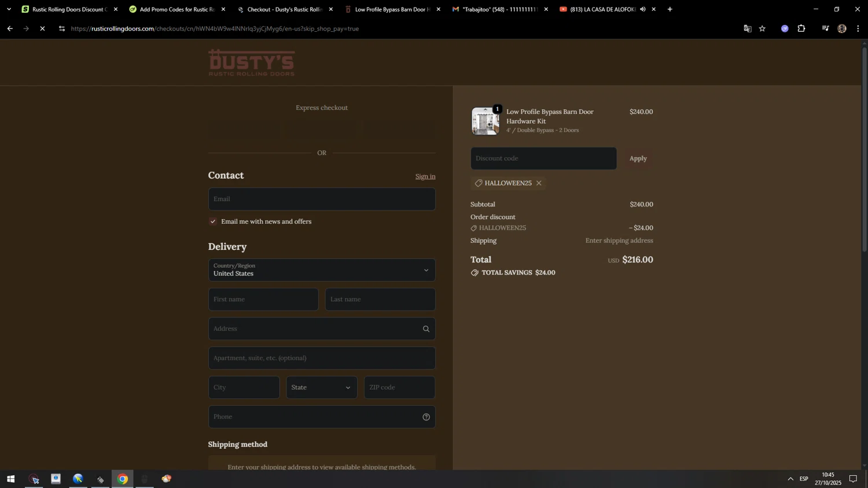Open the Country/Region dropdown

pyautogui.click(x=322, y=270)
